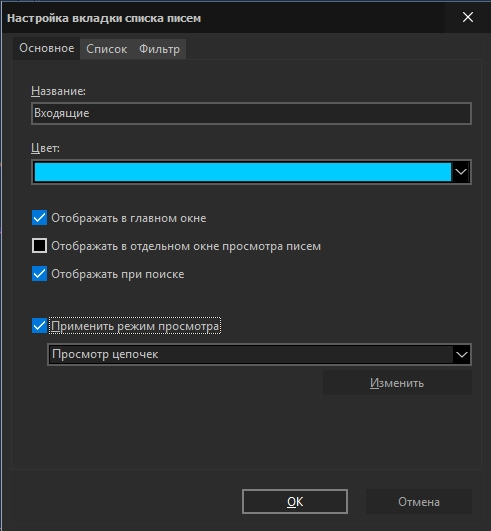The width and height of the screenshot is (491, 531).
Task: Click the Отображать при поиске label text
Action: coord(118,274)
